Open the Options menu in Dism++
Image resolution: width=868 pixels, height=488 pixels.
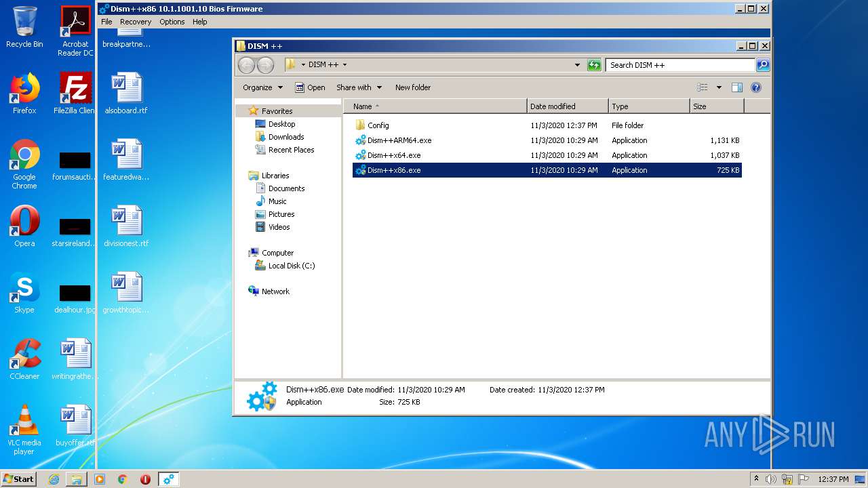click(x=172, y=22)
